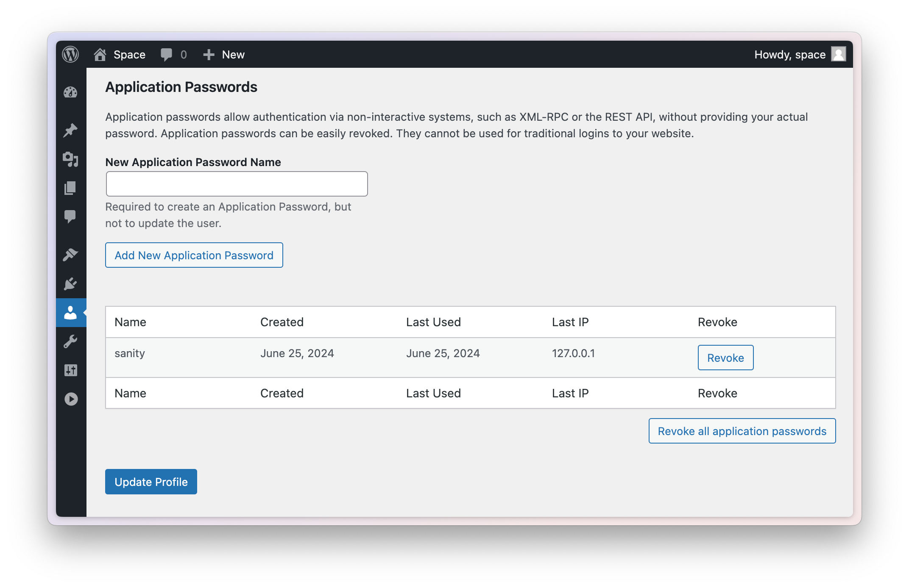The height and width of the screenshot is (588, 909).
Task: Click the house icon beside Space
Action: click(100, 54)
